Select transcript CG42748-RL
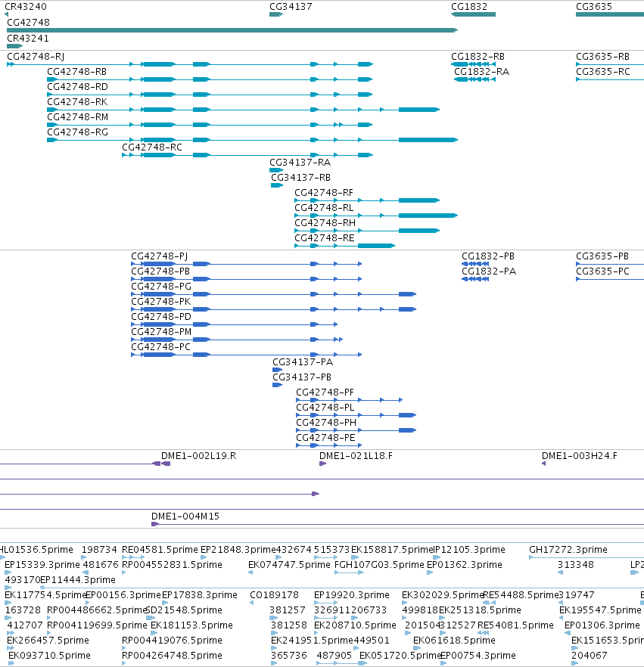 point(376,216)
